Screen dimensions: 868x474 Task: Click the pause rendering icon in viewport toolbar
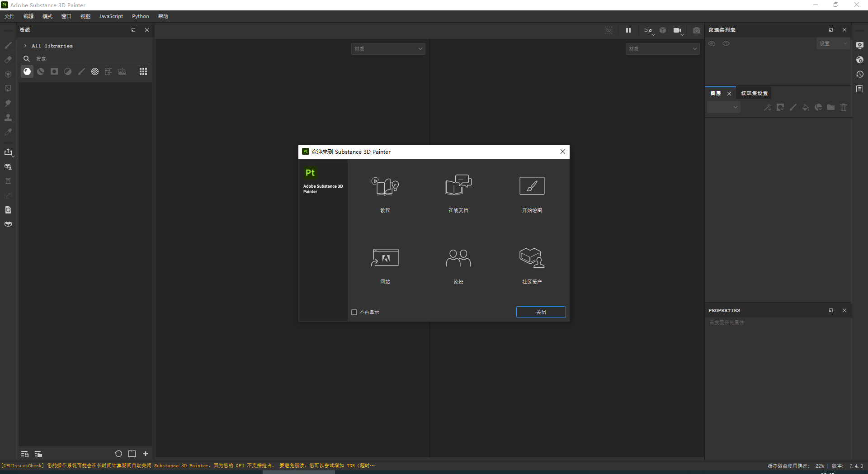tap(628, 30)
